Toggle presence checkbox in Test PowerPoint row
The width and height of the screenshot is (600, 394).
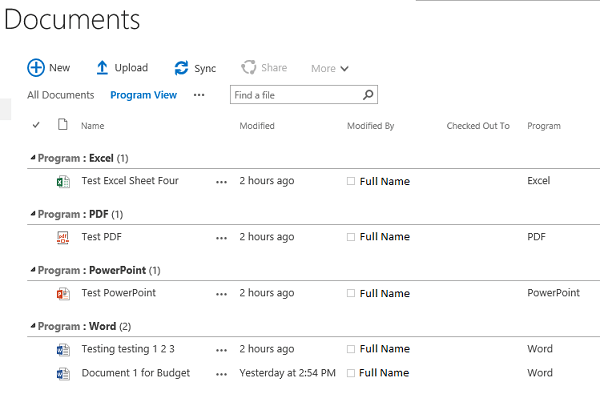[351, 293]
